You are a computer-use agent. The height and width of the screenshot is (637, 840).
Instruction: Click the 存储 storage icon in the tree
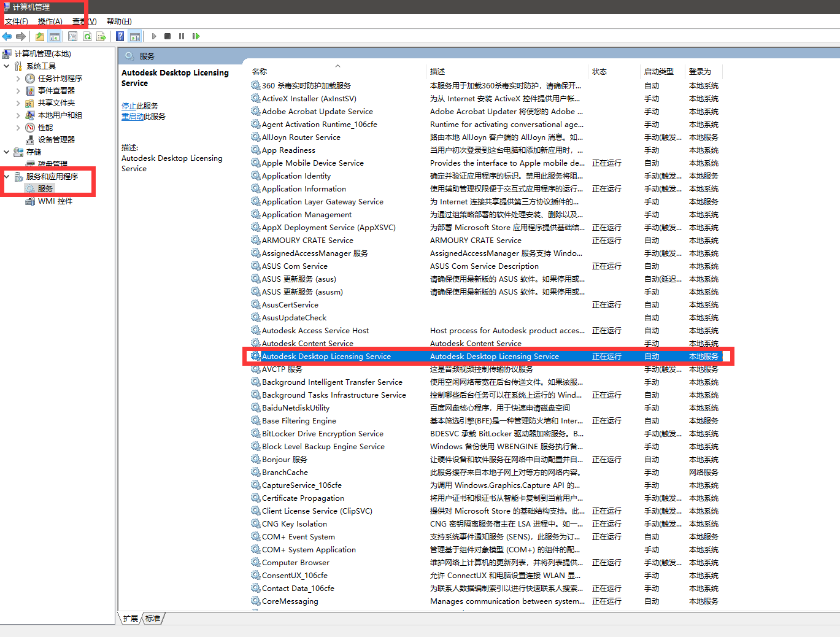(18, 152)
